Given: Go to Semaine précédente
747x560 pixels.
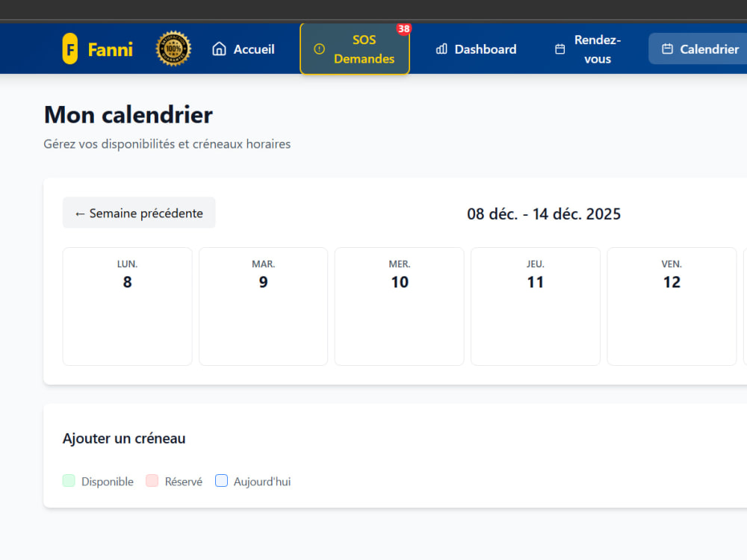Looking at the screenshot, I should 139,213.
